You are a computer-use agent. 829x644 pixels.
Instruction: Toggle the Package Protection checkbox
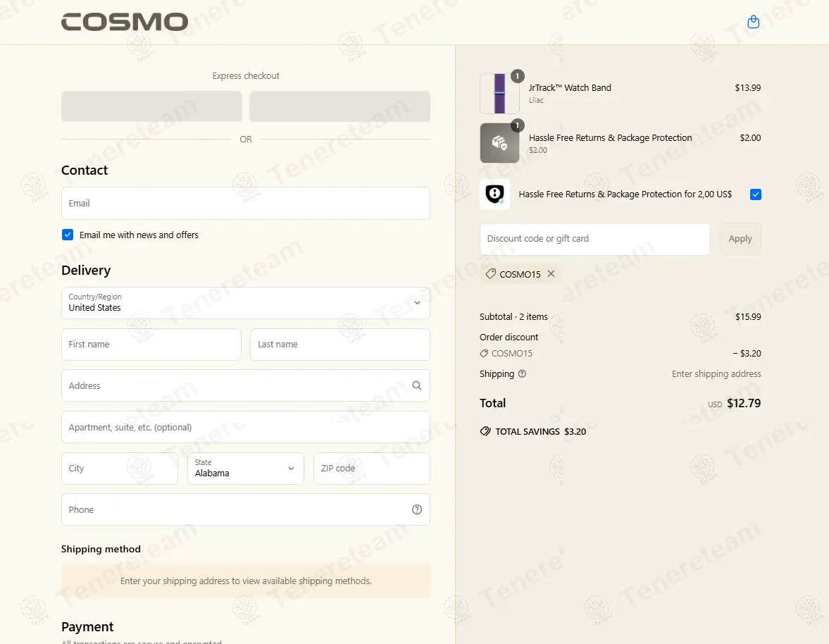756,194
